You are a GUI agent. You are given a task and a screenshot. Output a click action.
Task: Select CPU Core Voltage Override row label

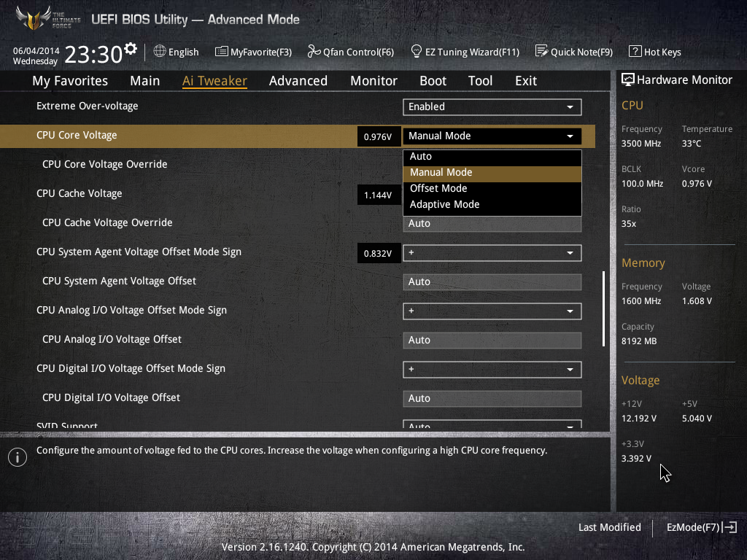[x=105, y=164]
